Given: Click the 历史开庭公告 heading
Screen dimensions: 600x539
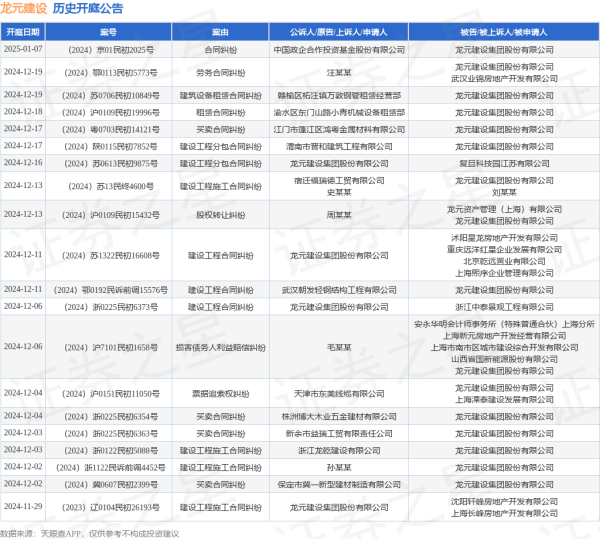Looking at the screenshot, I should pyautogui.click(x=88, y=8).
